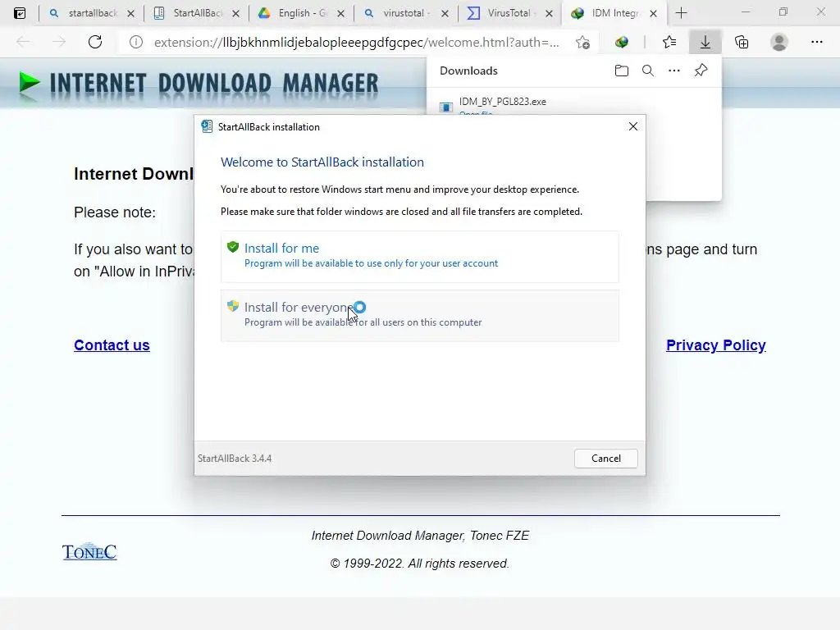Open the Contact us link

[x=112, y=345]
